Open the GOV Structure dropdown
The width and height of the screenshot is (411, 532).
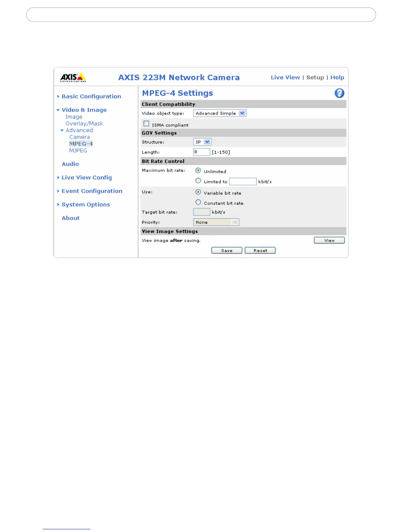click(202, 142)
